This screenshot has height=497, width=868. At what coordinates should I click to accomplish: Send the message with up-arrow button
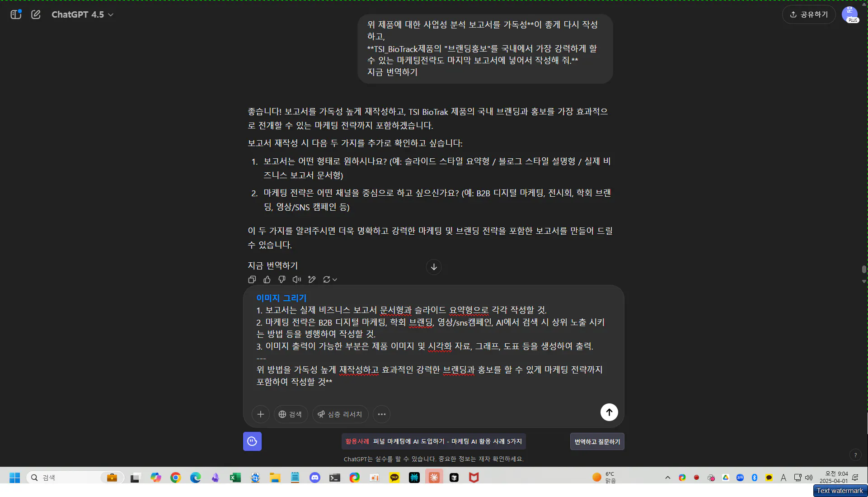pos(609,412)
